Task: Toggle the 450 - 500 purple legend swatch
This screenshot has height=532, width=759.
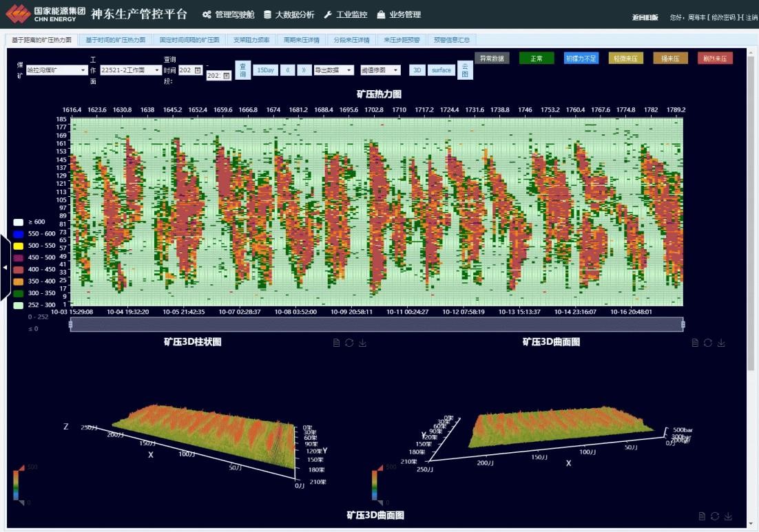Action: point(19,258)
